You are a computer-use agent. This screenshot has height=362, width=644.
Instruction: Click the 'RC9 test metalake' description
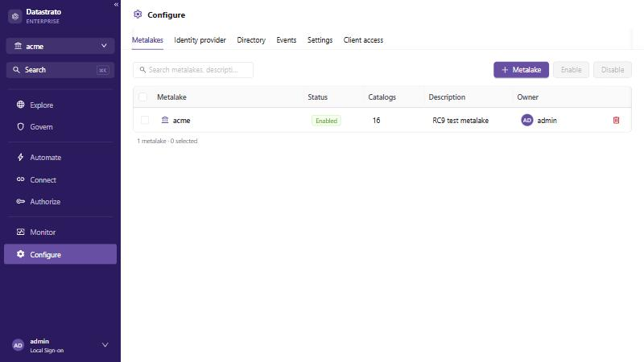pyautogui.click(x=460, y=120)
